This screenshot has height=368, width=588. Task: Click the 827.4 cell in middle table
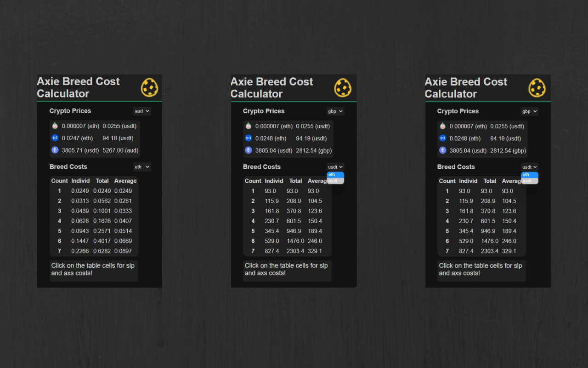(272, 251)
